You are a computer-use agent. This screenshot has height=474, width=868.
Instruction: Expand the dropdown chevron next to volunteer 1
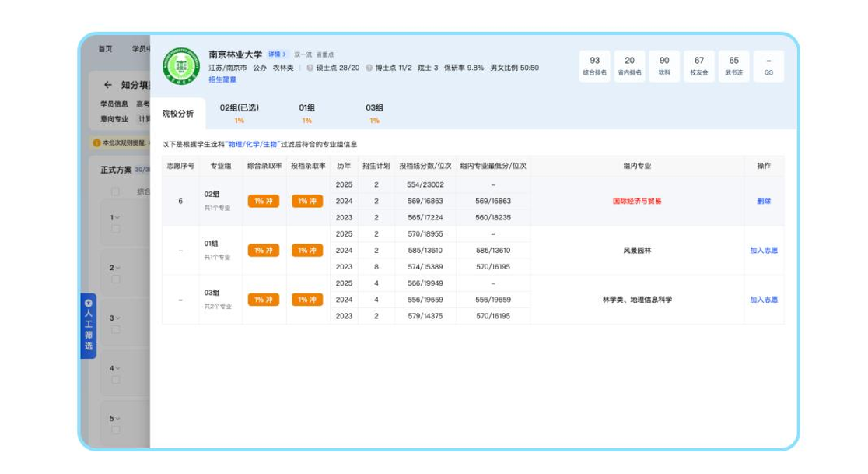pyautogui.click(x=118, y=216)
